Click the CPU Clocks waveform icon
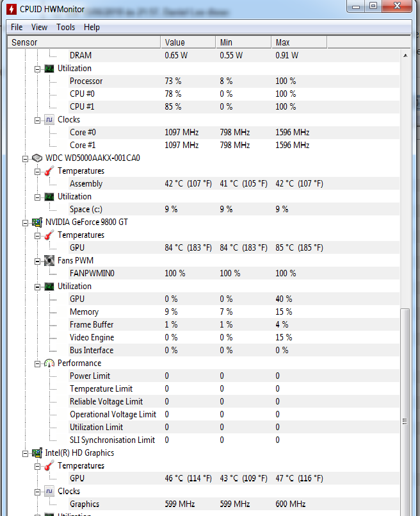Screen dimensions: 420x516 pyautogui.click(x=49, y=120)
